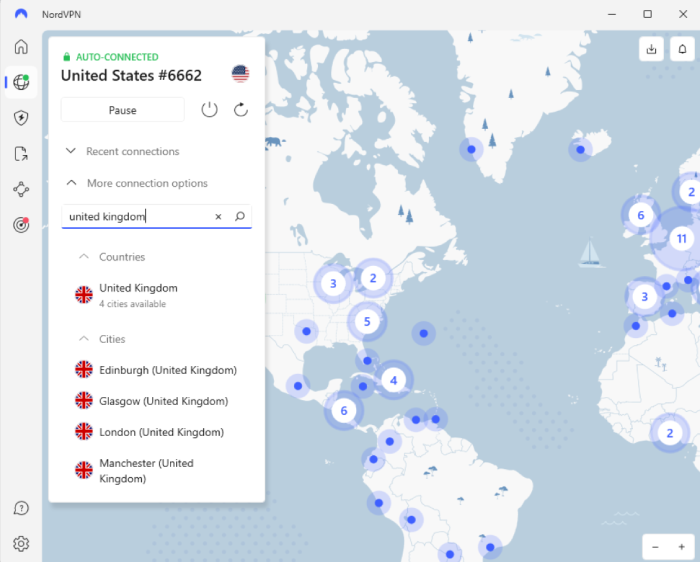Screen dimensions: 700x562
Task: Connect to Edinburgh (United Kingdom)
Action: pos(156,370)
